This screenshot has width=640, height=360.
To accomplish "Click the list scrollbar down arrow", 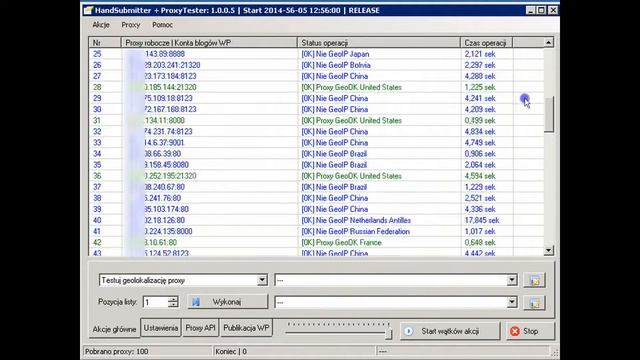I will [549, 250].
